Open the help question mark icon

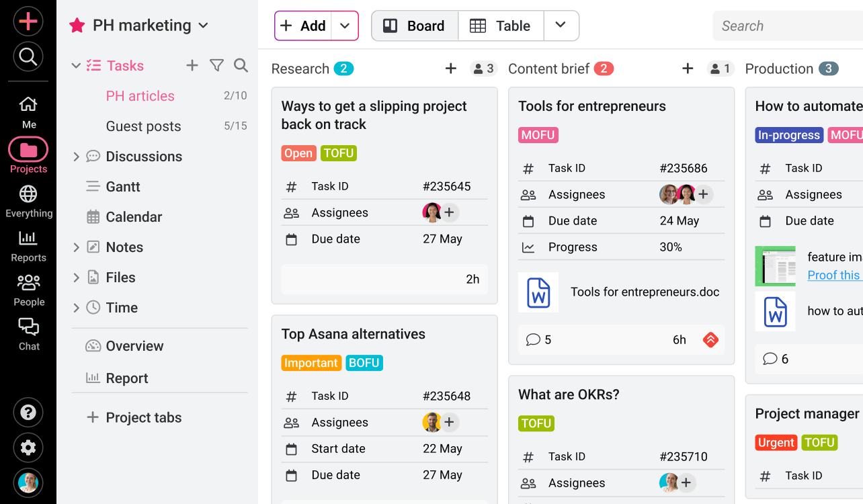28,412
